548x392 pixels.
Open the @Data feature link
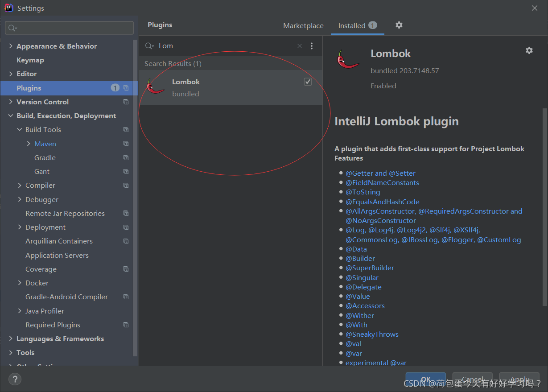[x=356, y=249]
